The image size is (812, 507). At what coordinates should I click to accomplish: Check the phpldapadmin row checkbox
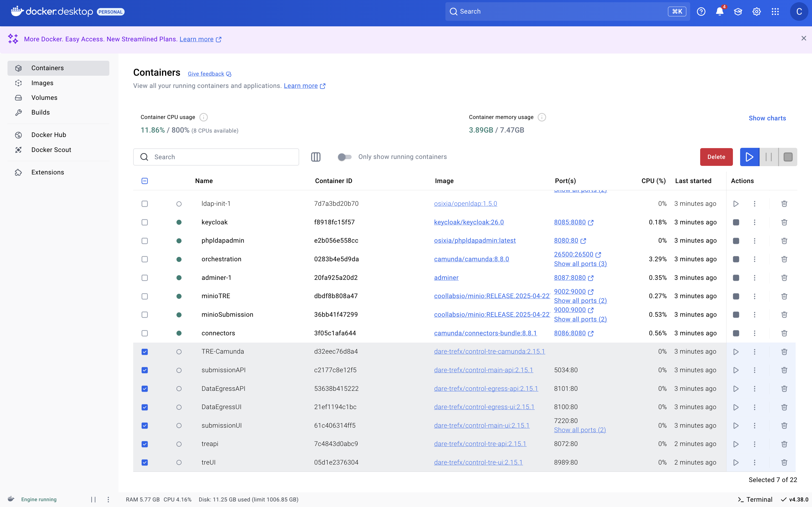pyautogui.click(x=145, y=241)
